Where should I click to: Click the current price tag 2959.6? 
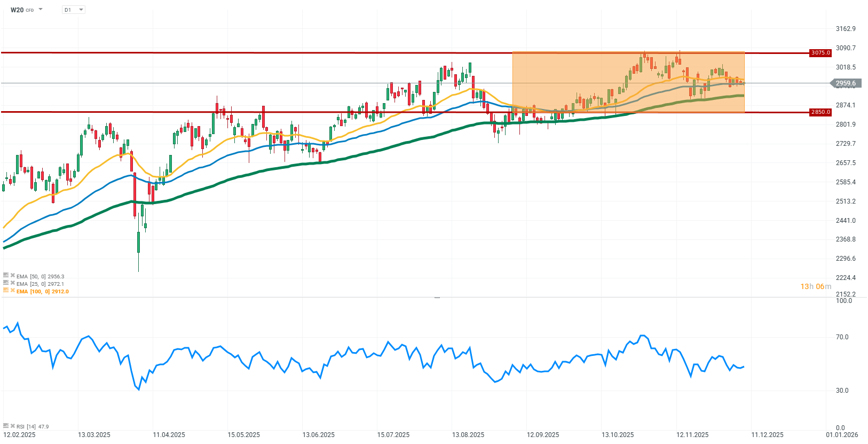[x=846, y=83]
